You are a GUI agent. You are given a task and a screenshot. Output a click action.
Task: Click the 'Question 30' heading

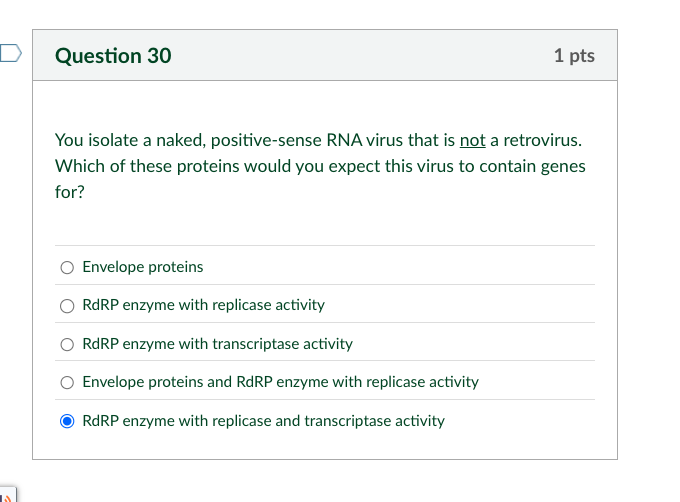pos(113,55)
